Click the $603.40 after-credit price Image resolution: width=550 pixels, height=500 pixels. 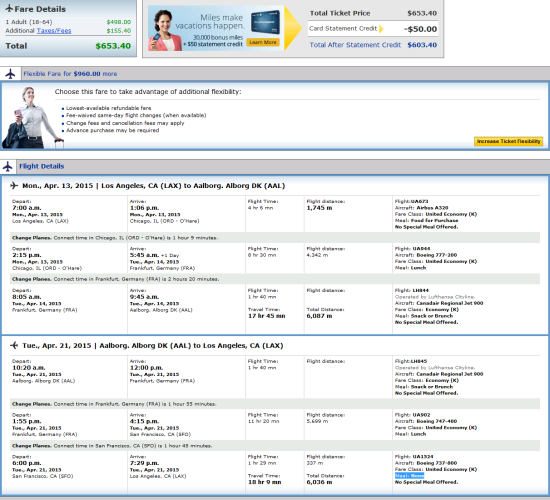422,45
